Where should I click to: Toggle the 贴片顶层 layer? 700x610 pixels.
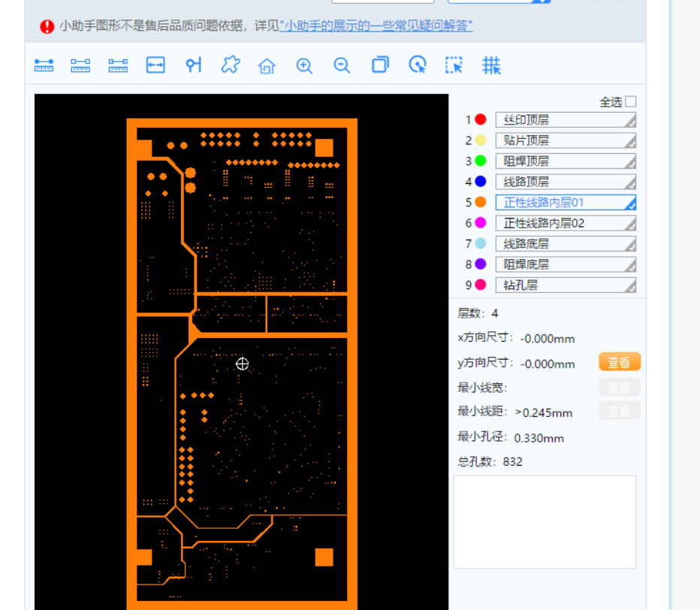566,140
